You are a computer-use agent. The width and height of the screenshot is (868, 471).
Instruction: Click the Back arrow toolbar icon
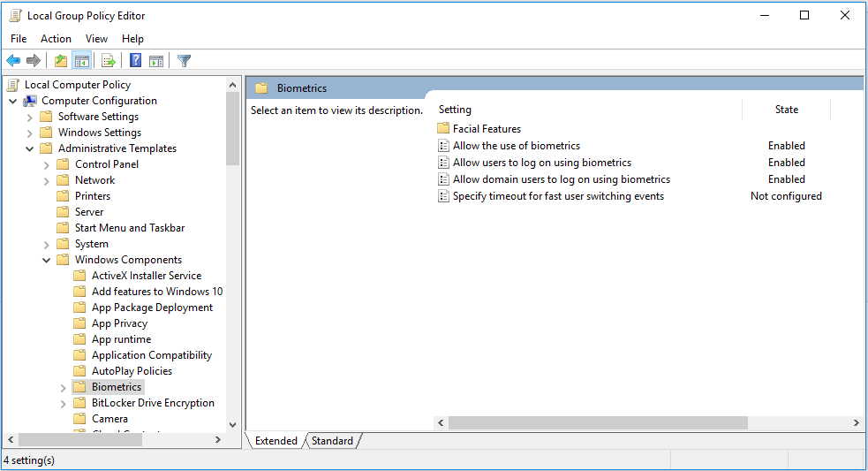click(x=13, y=61)
